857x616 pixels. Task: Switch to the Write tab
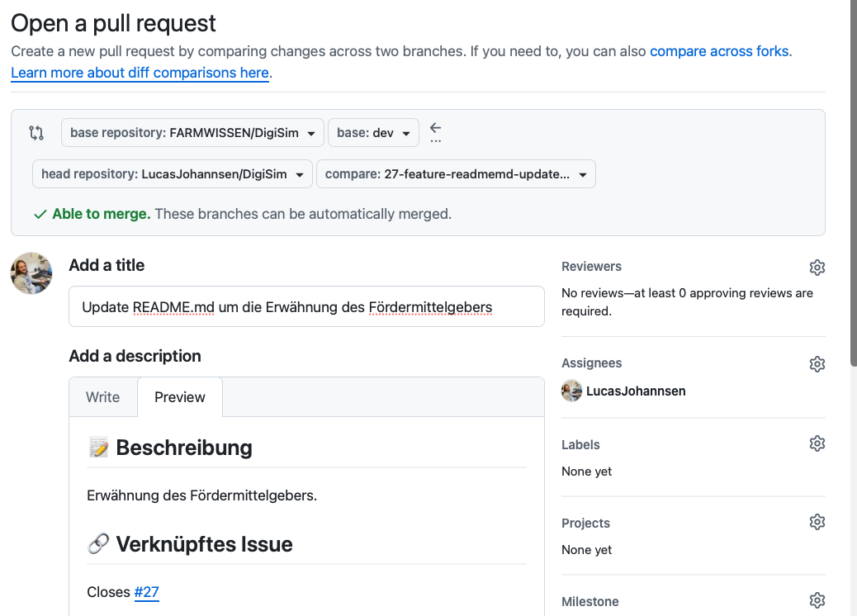[103, 397]
